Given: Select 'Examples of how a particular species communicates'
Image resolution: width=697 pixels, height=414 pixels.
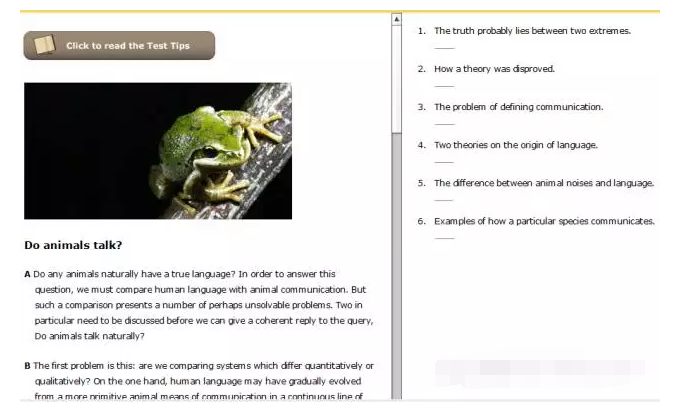Looking at the screenshot, I should tap(544, 221).
